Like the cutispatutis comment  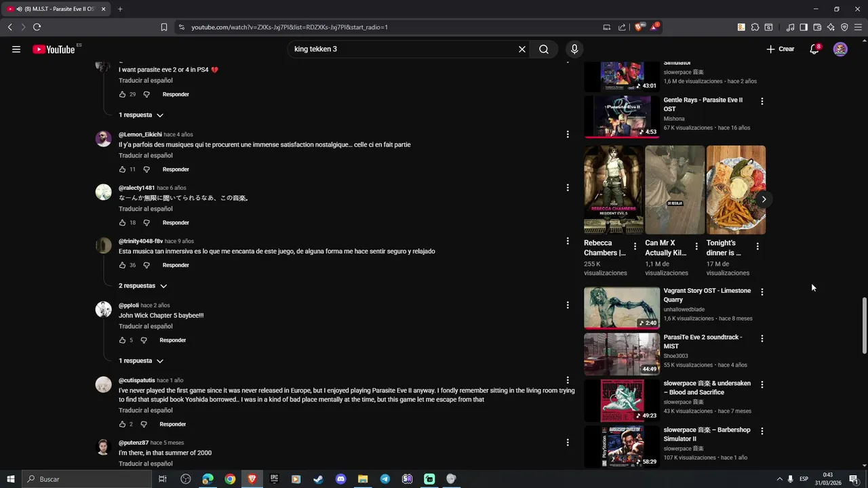click(x=122, y=424)
